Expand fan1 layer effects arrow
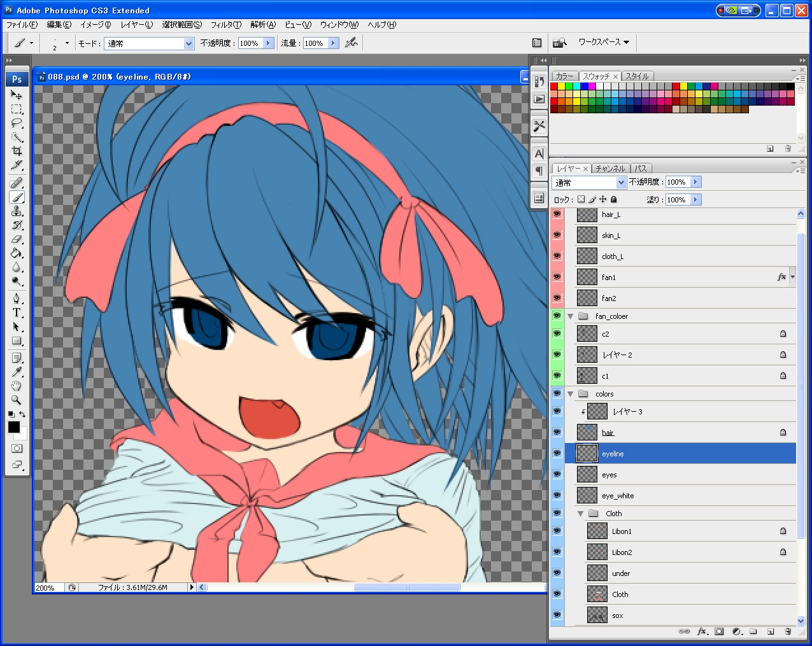The image size is (812, 646). pos(792,277)
